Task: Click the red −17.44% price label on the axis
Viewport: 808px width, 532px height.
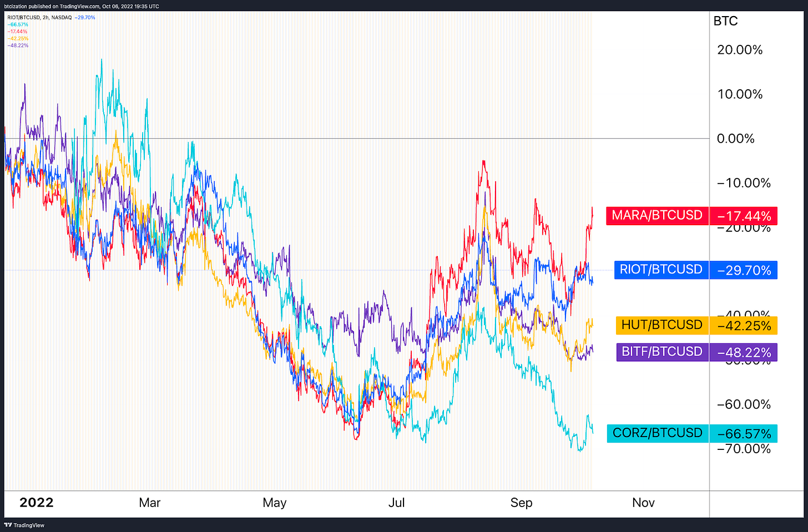Action: coord(744,216)
